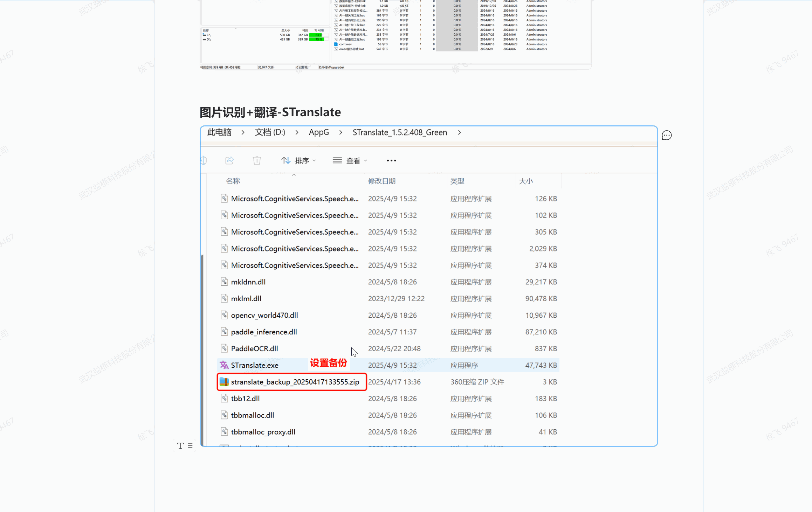Screen dimensions: 812x512
Task: Click the mkldnn.dll file icon
Action: 224,282
